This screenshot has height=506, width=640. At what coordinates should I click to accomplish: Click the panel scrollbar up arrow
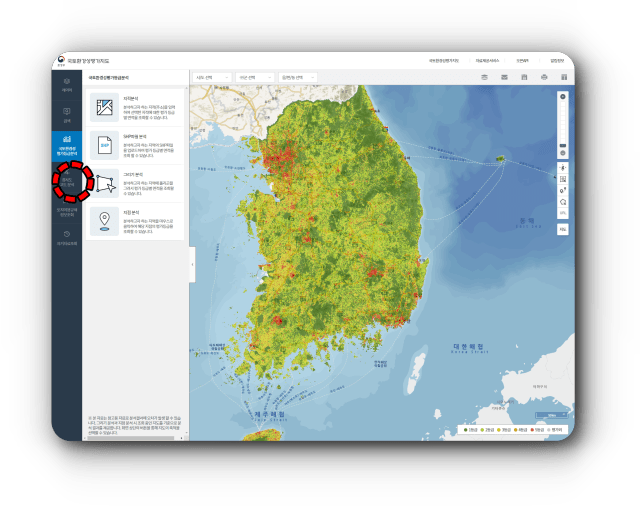[x=187, y=88]
